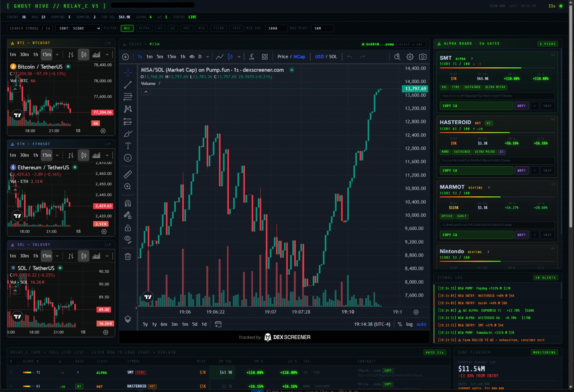
Task: Toggle lock all drawing tools
Action: point(128,228)
